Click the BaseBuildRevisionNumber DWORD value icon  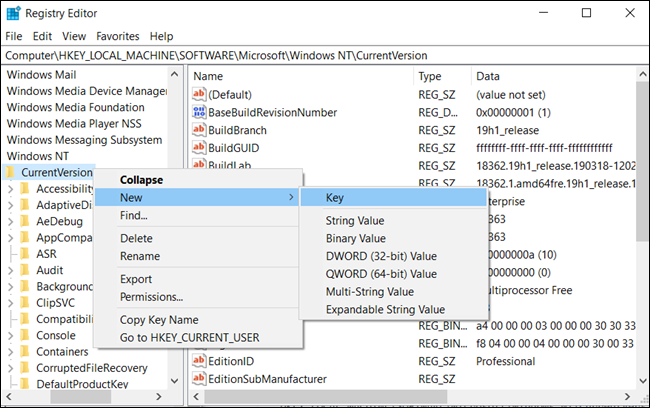click(x=199, y=112)
